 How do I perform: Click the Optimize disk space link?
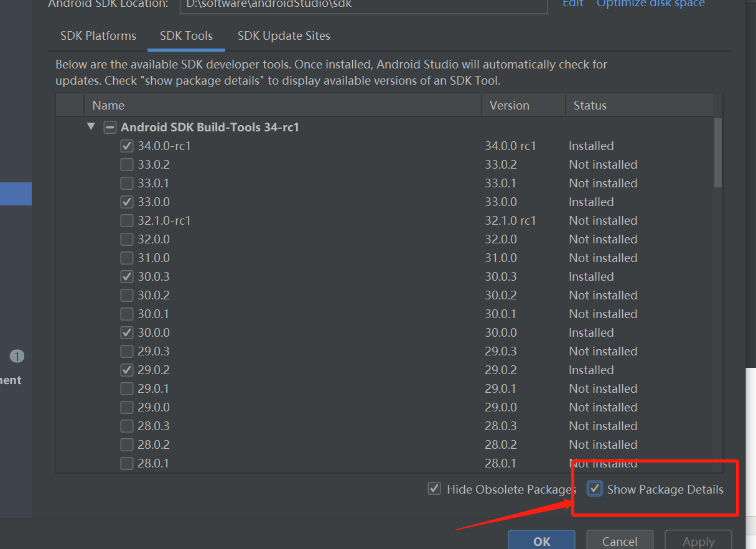651,3
